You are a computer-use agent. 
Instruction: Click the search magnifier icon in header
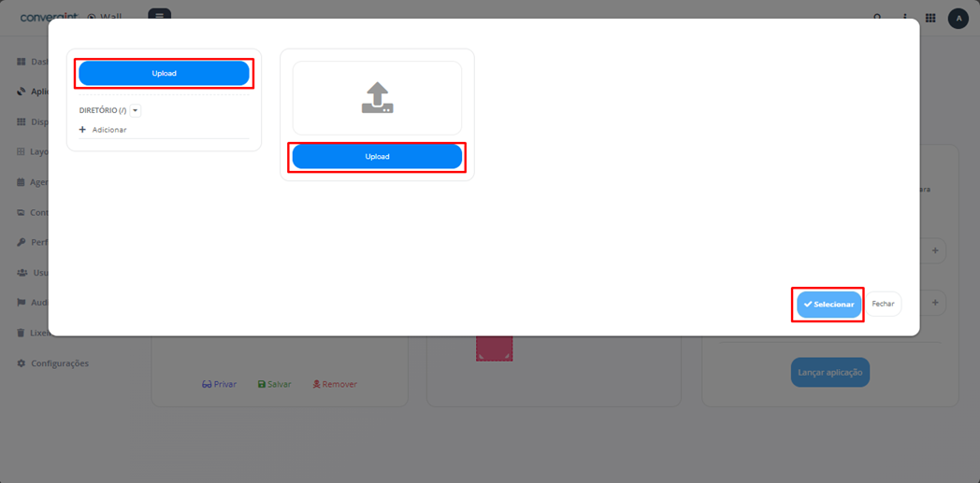[x=877, y=18]
